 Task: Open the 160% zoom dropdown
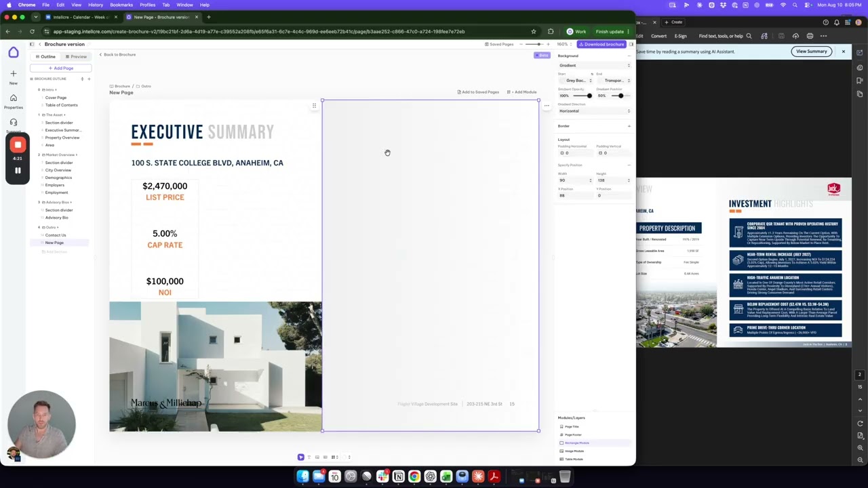(x=564, y=44)
